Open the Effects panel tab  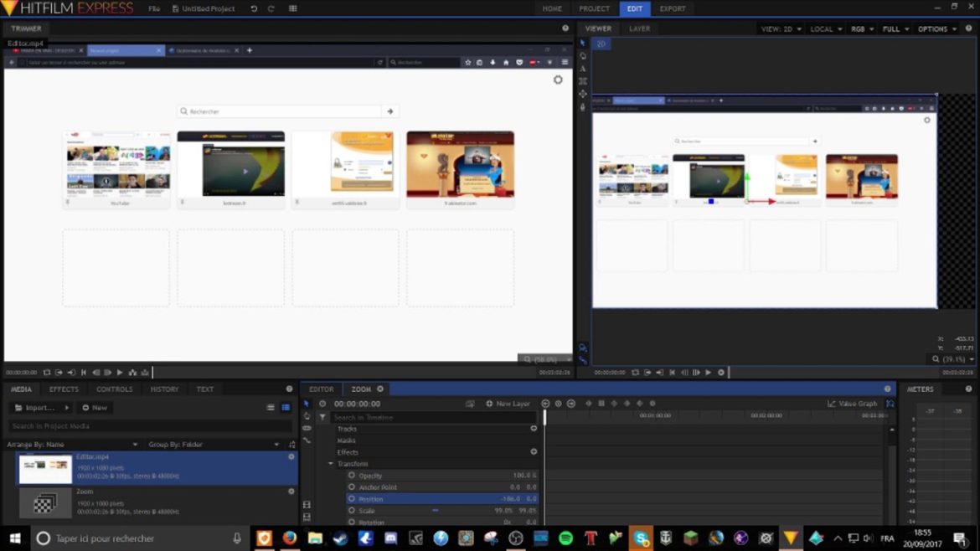64,389
